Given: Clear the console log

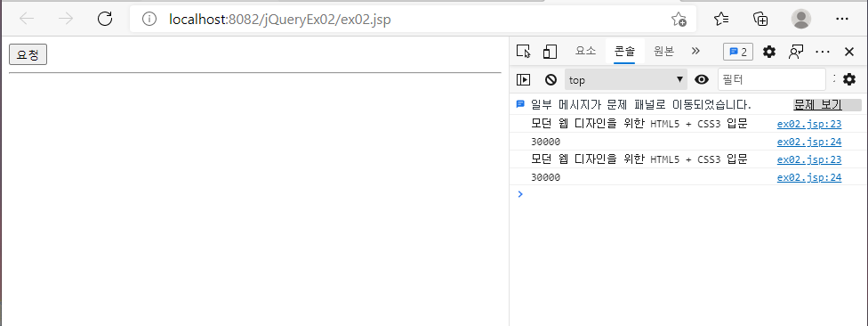Looking at the screenshot, I should [x=551, y=80].
